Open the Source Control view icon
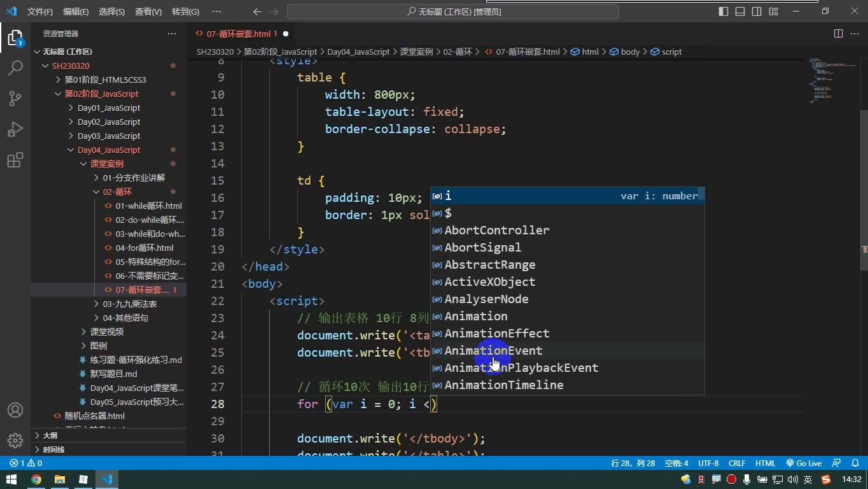The height and width of the screenshot is (489, 868). point(15,98)
